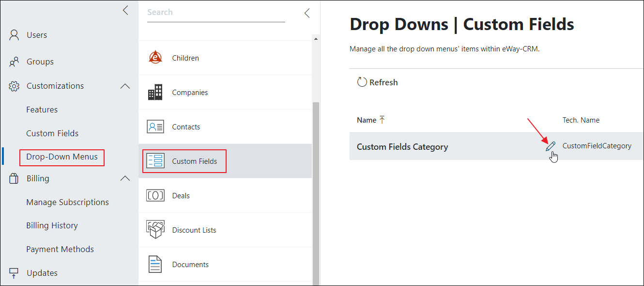Viewport: 644px width, 286px height.
Task: Open the Discount Lists box icon
Action: (155, 230)
